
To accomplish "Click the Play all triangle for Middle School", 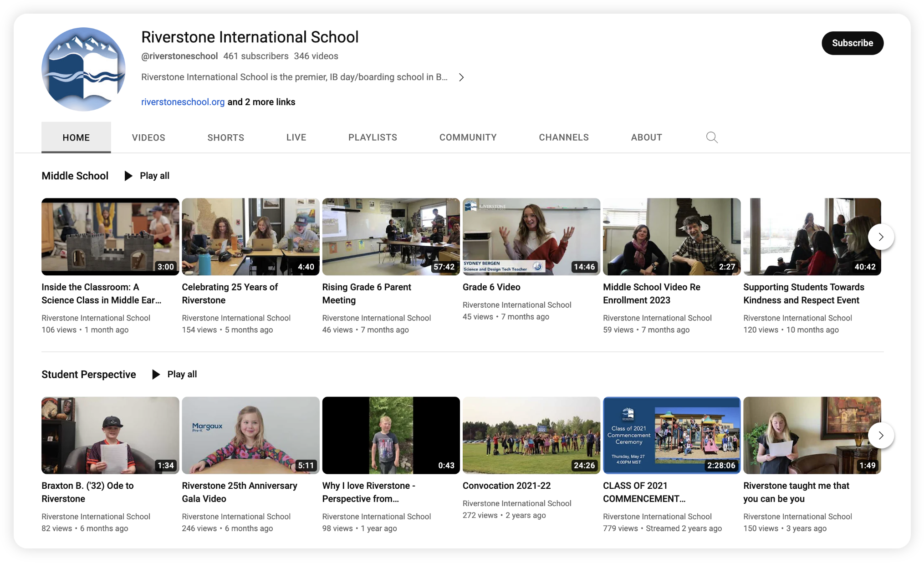I will (128, 176).
